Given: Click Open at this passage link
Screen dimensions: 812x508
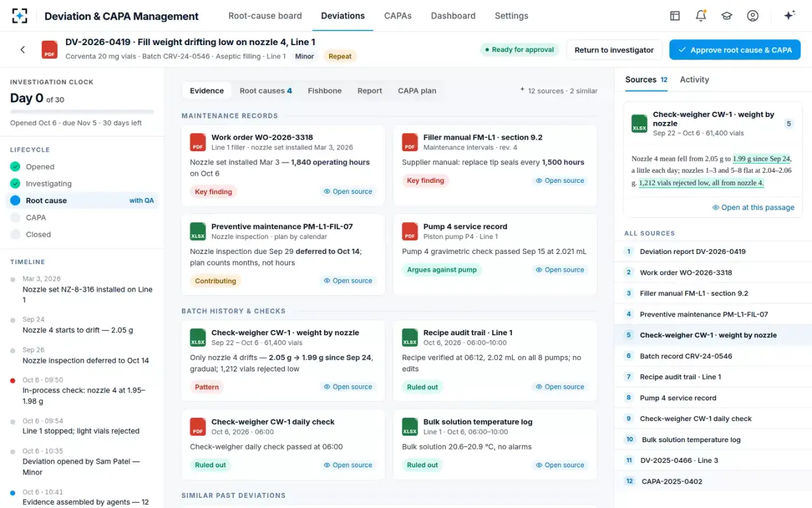Looking at the screenshot, I should pos(753,207).
